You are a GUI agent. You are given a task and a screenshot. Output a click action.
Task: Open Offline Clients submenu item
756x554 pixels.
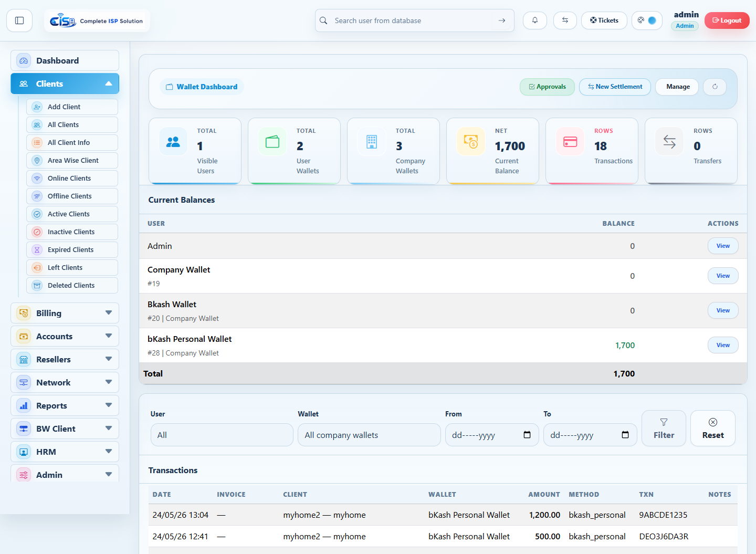pyautogui.click(x=72, y=196)
